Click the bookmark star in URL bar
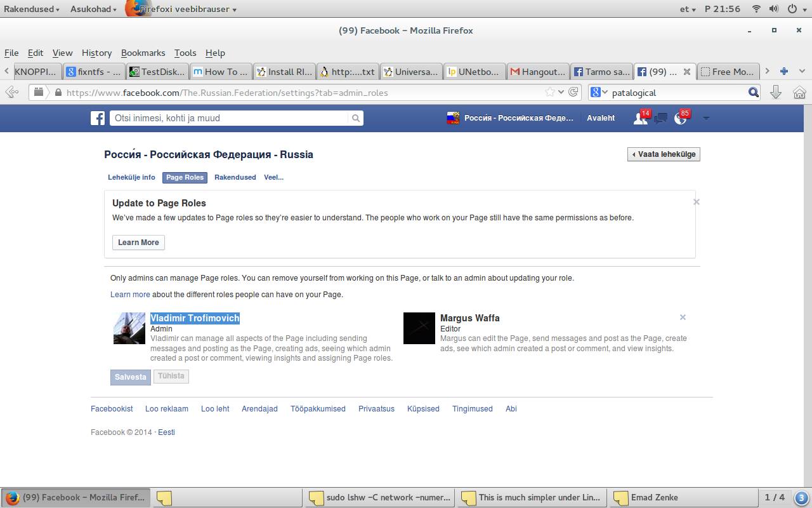Image resolution: width=812 pixels, height=508 pixels. (550, 92)
